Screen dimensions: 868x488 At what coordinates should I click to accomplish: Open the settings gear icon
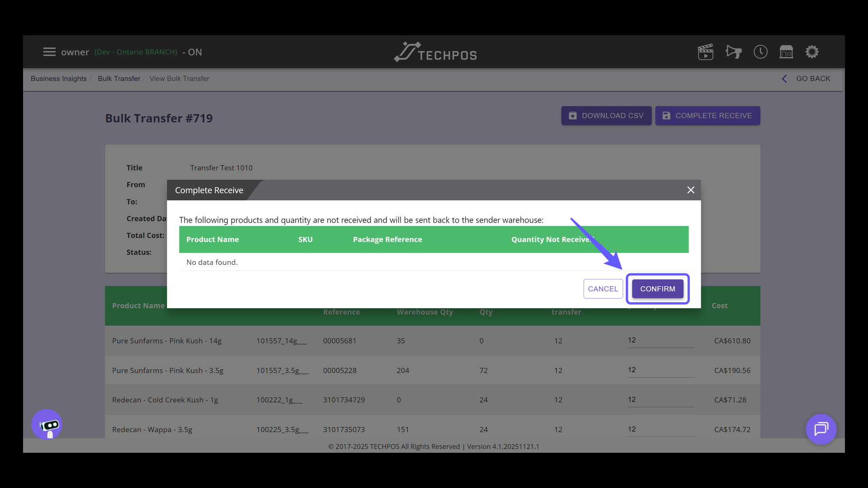(x=812, y=52)
